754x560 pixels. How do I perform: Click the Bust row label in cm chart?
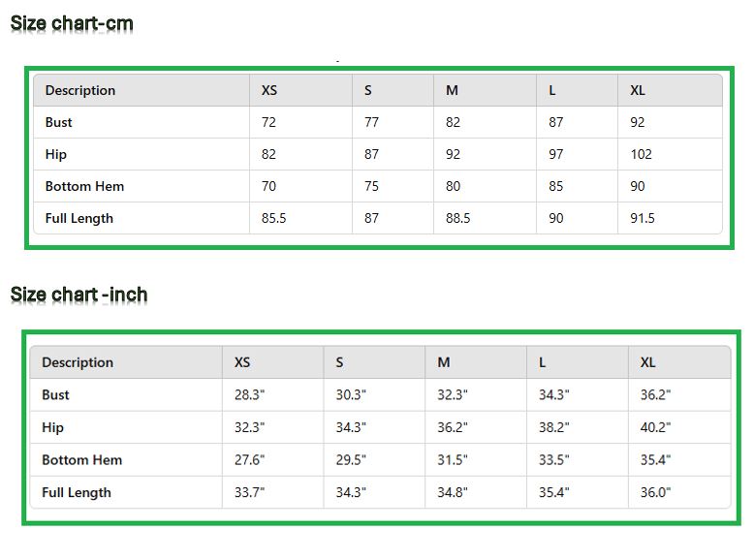pos(59,122)
